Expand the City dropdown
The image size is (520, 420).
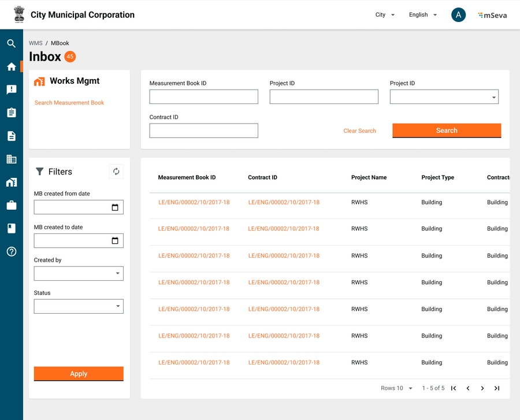385,15
